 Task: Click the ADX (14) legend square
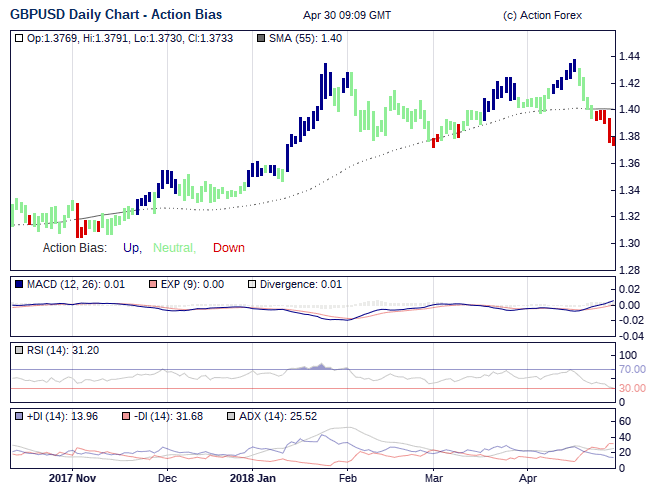click(231, 415)
